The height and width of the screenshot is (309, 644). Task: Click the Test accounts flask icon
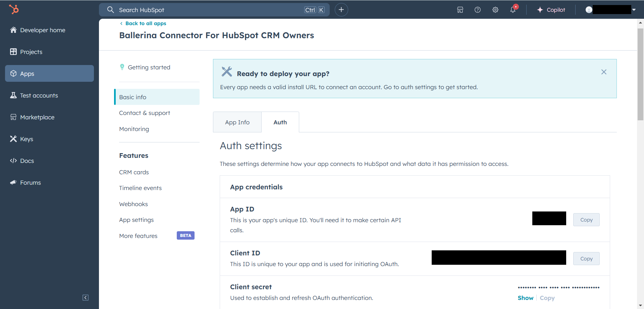pos(13,95)
